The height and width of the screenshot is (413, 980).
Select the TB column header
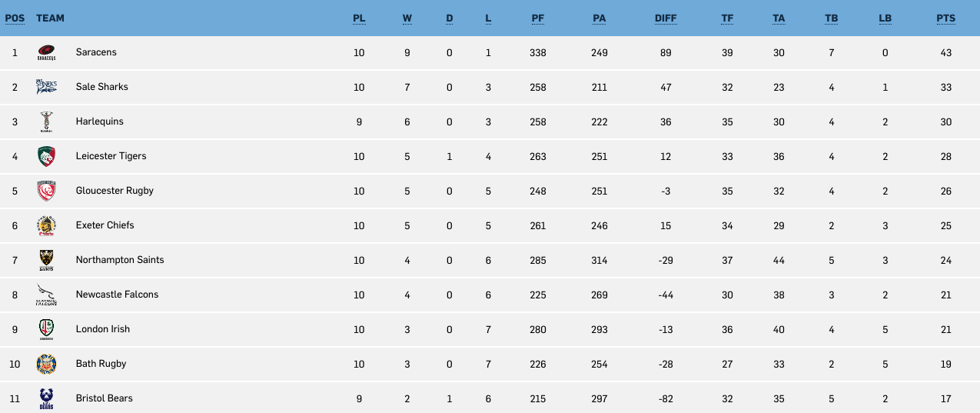pyautogui.click(x=831, y=18)
